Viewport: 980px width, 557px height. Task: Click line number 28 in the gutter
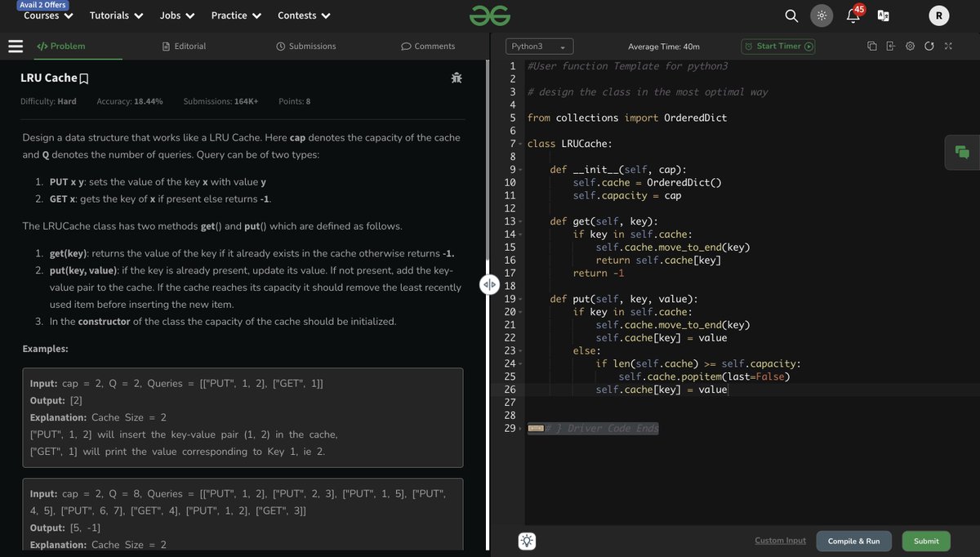point(510,416)
